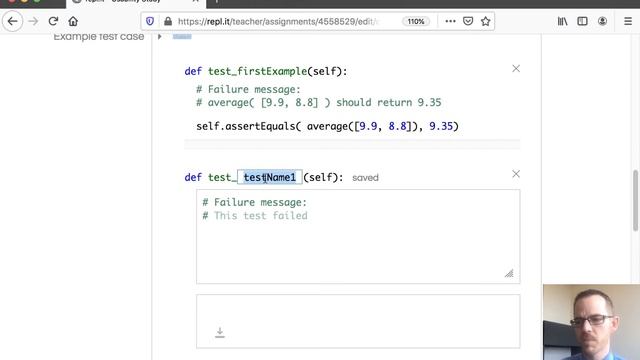Open the Firefox home page
This screenshot has width=640, height=360.
[73, 21]
